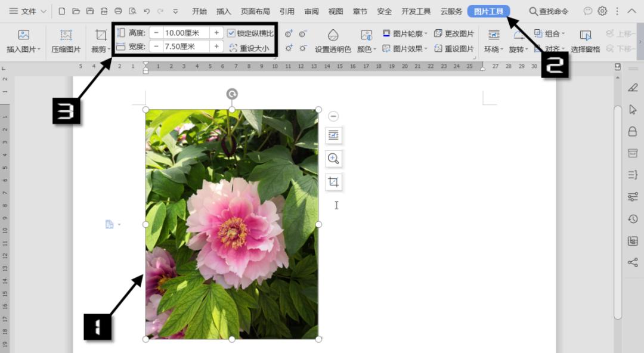Decrease the width value with minus button
Screen dimensions: 644x353
(156, 47)
